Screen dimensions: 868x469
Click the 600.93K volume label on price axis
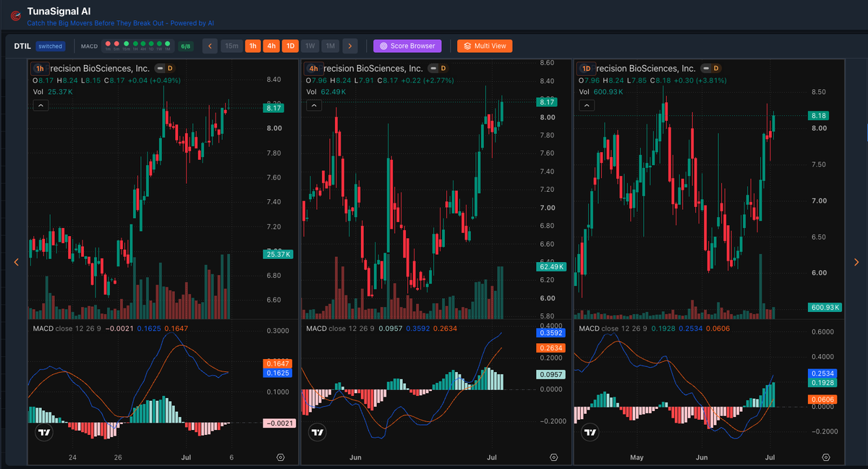[x=826, y=308]
